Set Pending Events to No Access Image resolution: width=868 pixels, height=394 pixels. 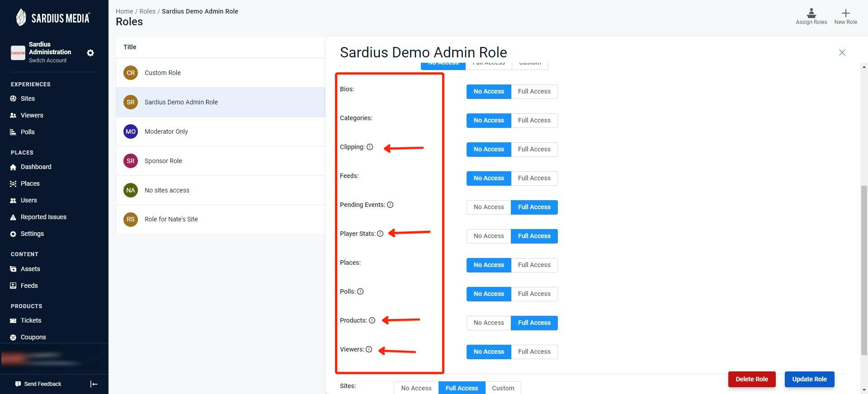(x=489, y=207)
